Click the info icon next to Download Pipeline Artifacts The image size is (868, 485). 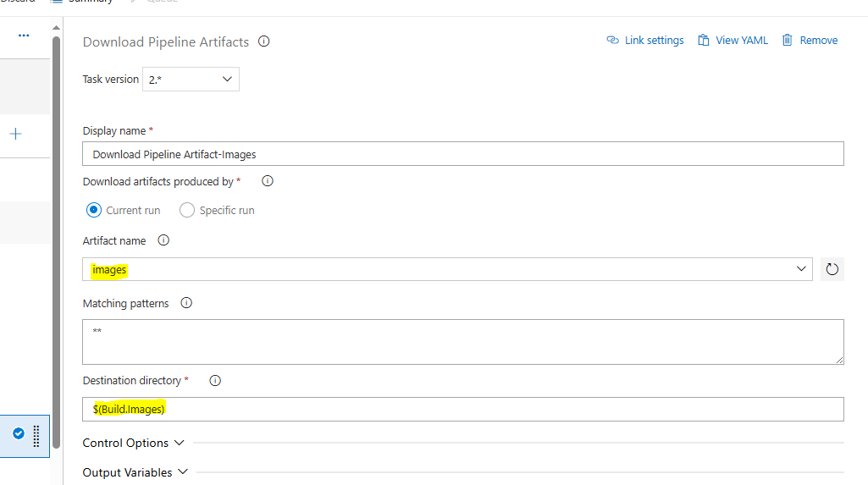pos(264,41)
